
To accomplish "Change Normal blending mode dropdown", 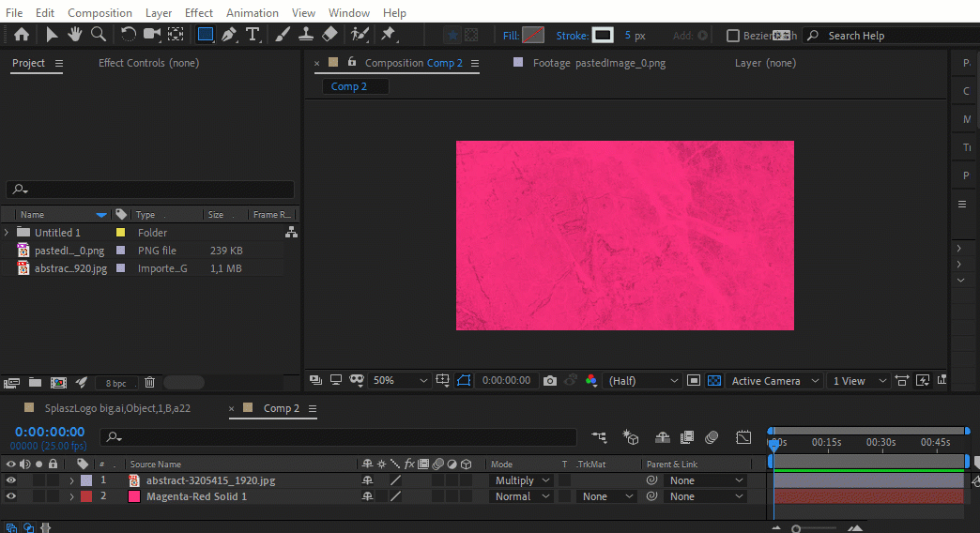I will click(522, 496).
